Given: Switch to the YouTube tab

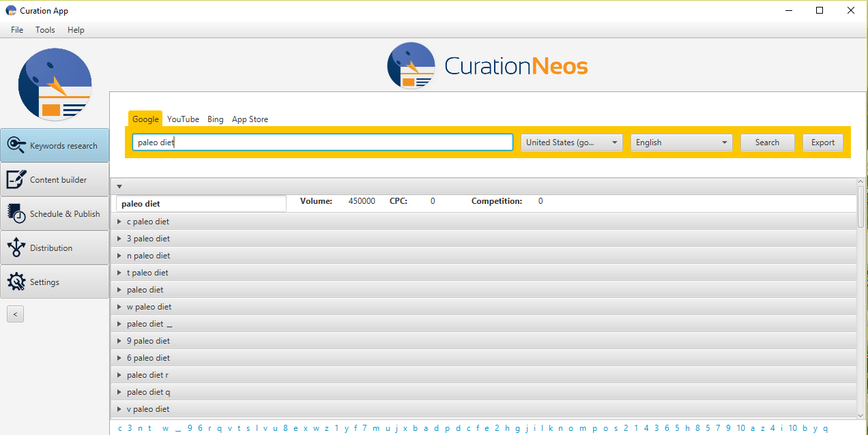Looking at the screenshot, I should [x=183, y=119].
